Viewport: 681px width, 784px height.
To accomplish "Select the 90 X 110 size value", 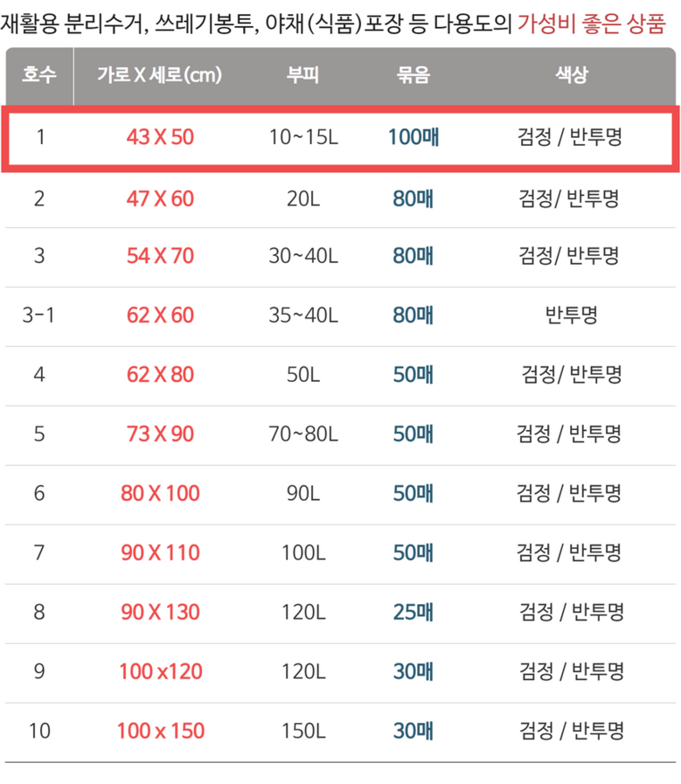I will coord(160,552).
